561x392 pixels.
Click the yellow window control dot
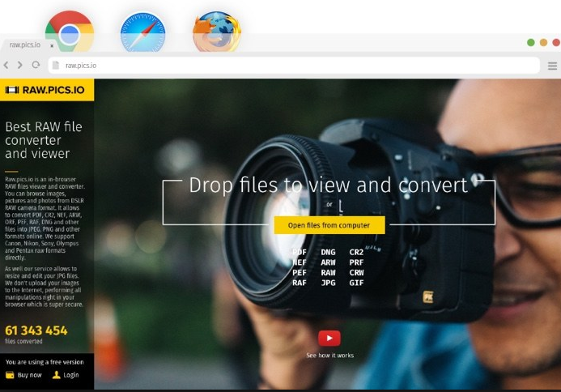point(543,43)
